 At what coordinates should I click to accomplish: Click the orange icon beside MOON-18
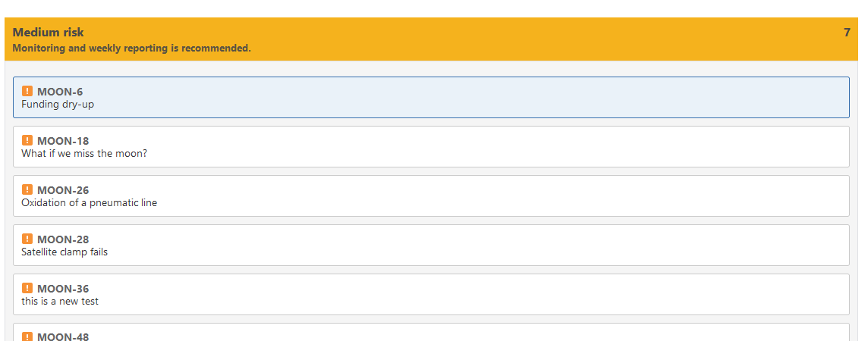(x=27, y=140)
